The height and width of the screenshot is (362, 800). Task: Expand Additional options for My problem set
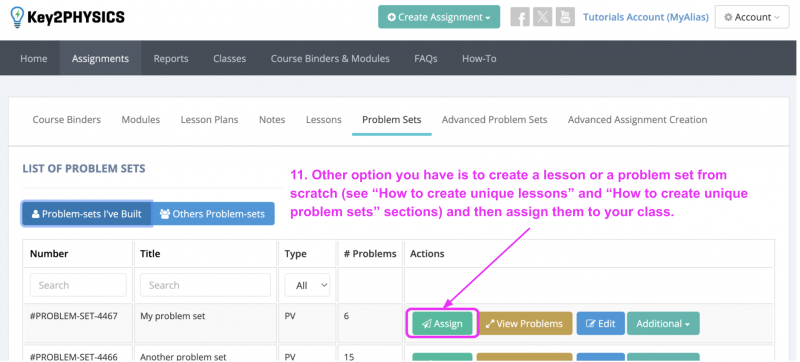[x=663, y=323]
